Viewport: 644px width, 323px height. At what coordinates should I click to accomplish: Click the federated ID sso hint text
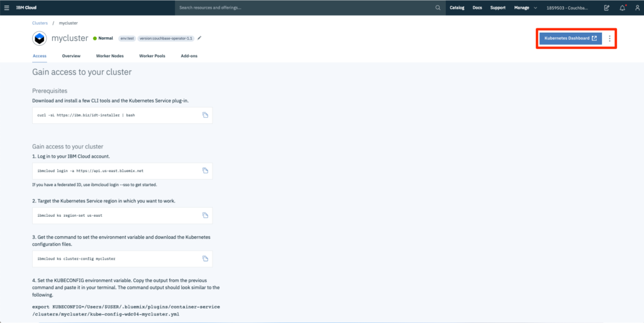pyautogui.click(x=94, y=185)
